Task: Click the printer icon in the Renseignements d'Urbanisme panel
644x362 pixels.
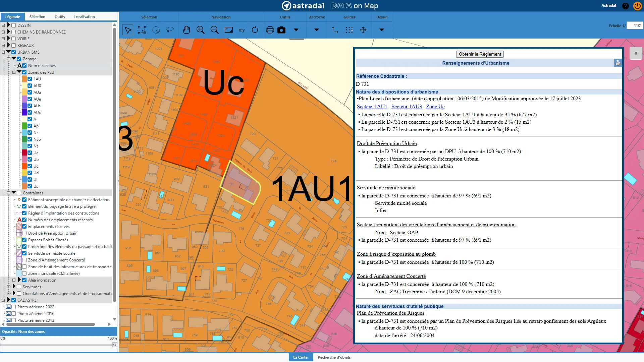Action: point(618,63)
